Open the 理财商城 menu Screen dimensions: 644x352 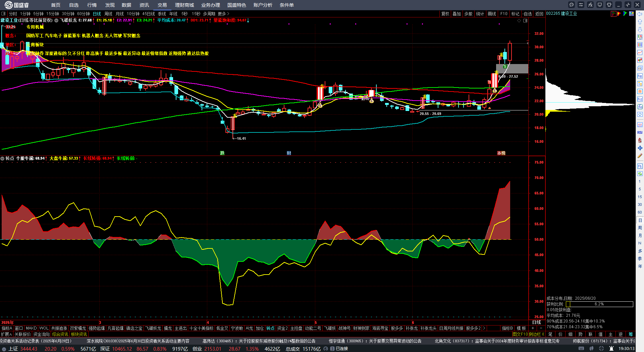(x=184, y=5)
